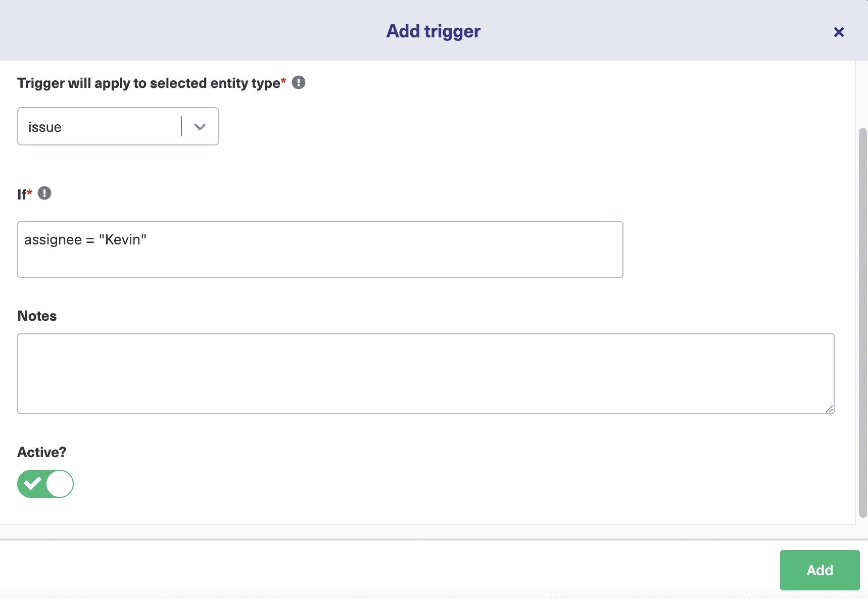Turn off the trigger's active state
The width and height of the screenshot is (868, 599).
pyautogui.click(x=45, y=484)
